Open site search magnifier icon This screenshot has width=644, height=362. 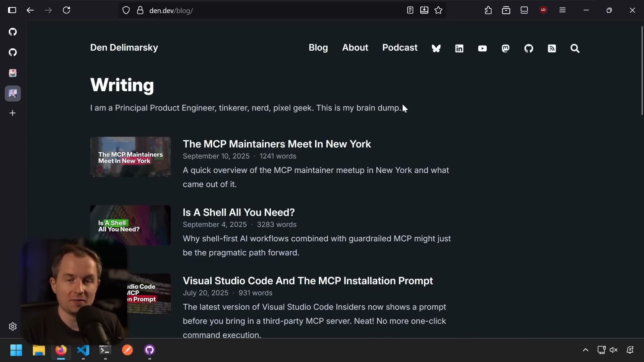pyautogui.click(x=575, y=49)
